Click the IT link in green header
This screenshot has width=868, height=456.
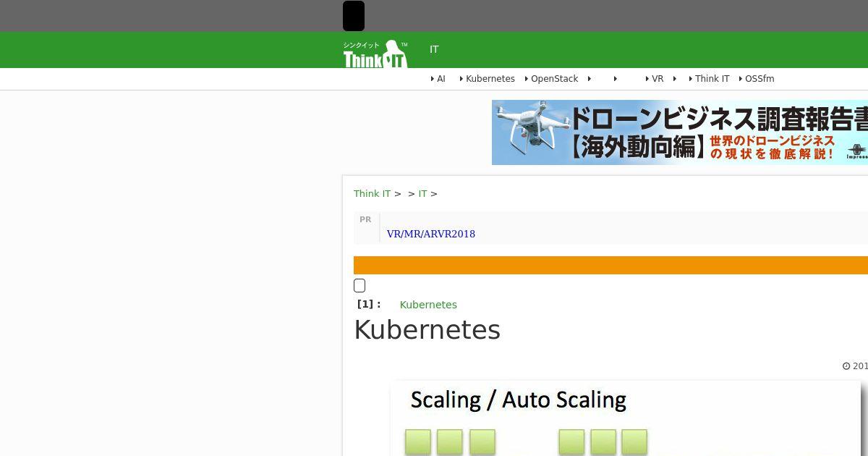click(434, 49)
